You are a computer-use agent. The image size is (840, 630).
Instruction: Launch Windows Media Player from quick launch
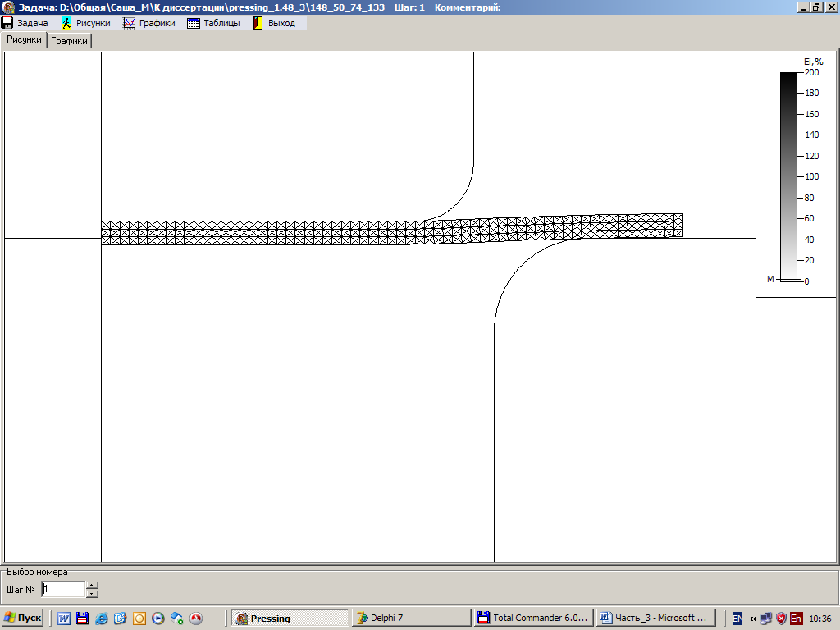(158, 619)
